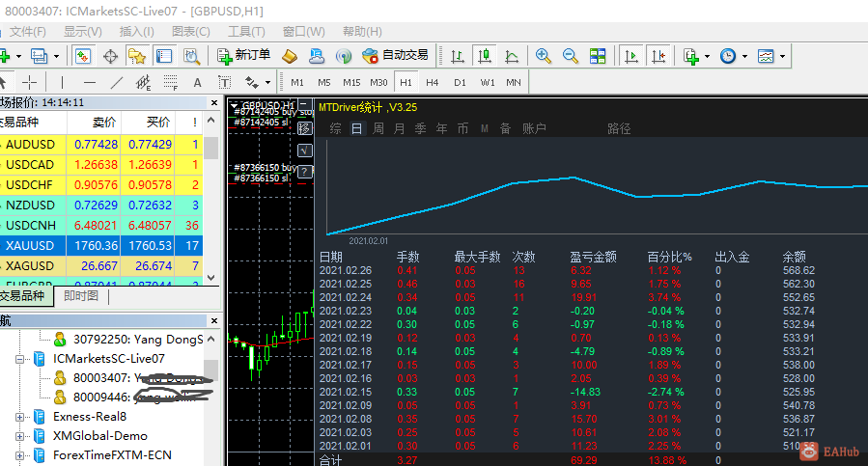Expand the XMGlobal-Demo tree node
The width and height of the screenshot is (868, 466).
[x=20, y=436]
